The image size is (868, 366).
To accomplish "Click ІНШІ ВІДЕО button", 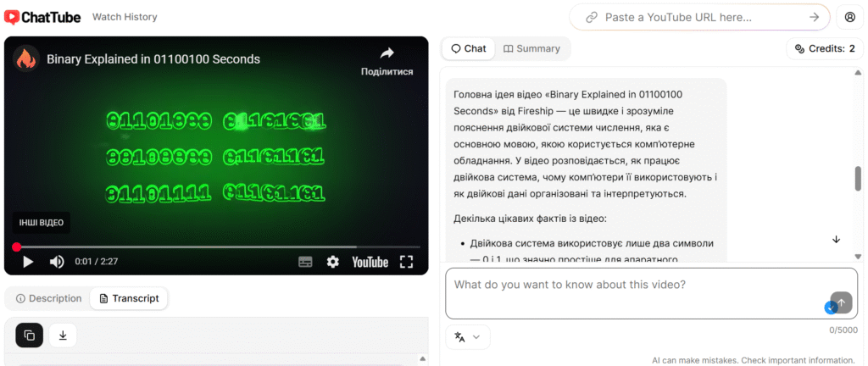I will 42,223.
